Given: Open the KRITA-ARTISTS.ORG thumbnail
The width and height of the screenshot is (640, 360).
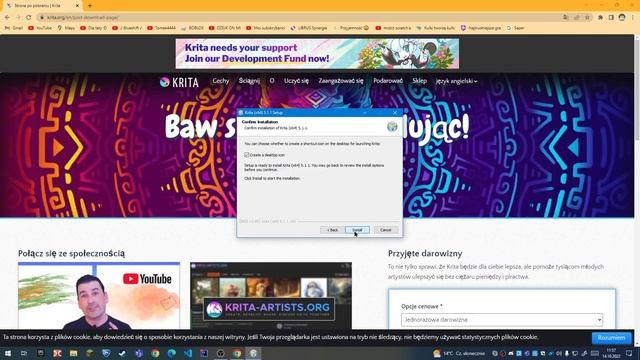Looking at the screenshot, I should coord(271,296).
